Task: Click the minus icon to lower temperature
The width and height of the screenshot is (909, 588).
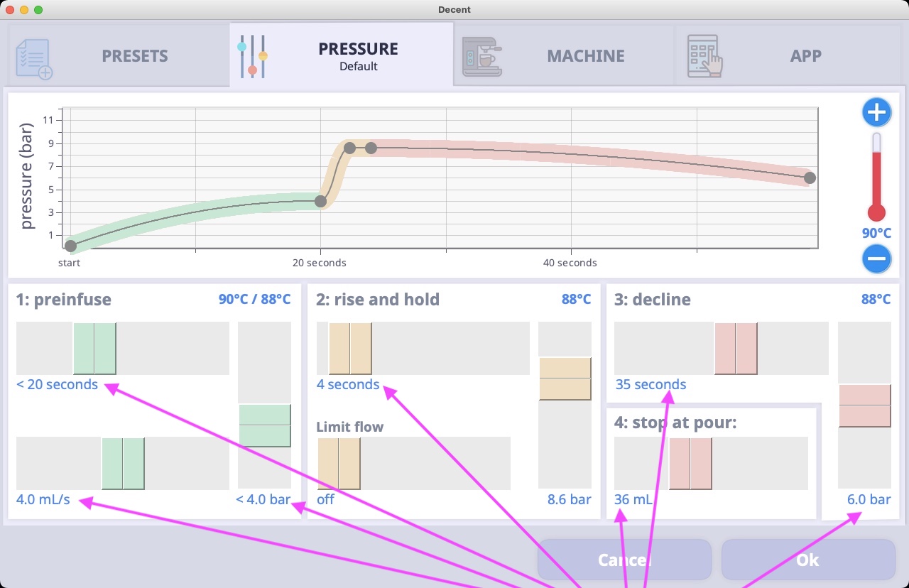Action: [x=877, y=258]
